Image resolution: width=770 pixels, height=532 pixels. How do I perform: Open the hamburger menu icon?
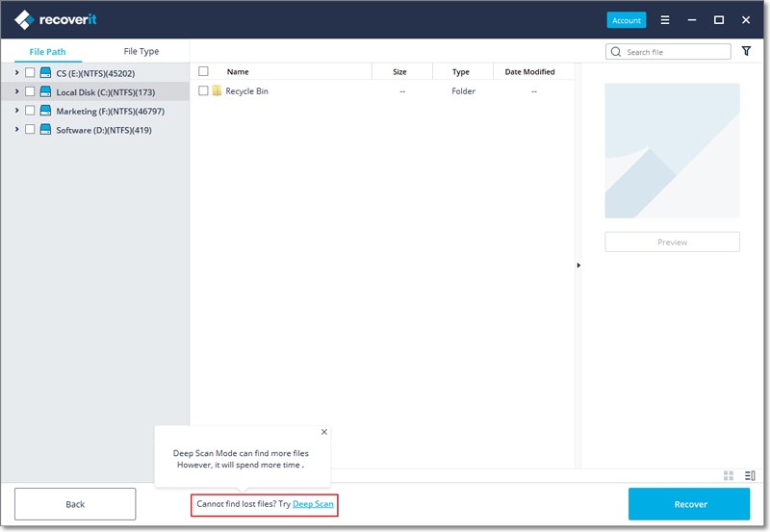click(664, 19)
